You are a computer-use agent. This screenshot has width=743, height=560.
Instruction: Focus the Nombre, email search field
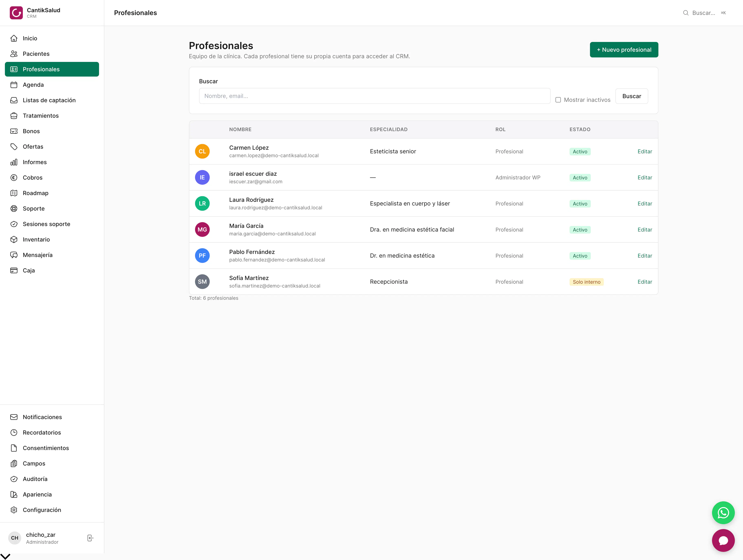point(375,96)
